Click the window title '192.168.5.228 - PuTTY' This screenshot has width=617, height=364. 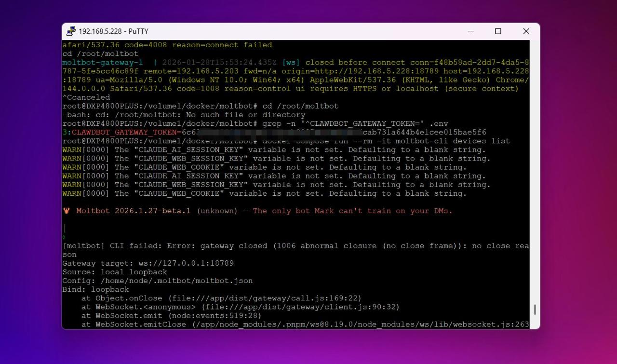(113, 31)
